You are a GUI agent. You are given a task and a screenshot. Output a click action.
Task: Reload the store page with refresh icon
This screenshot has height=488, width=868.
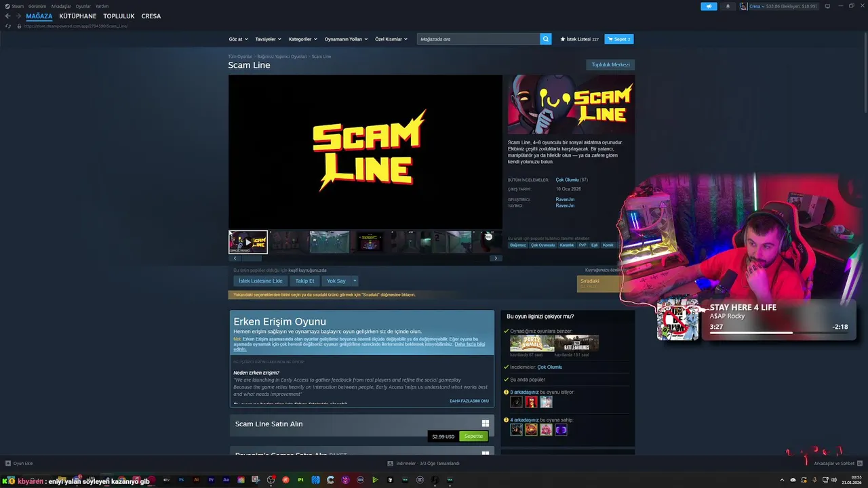click(8, 26)
